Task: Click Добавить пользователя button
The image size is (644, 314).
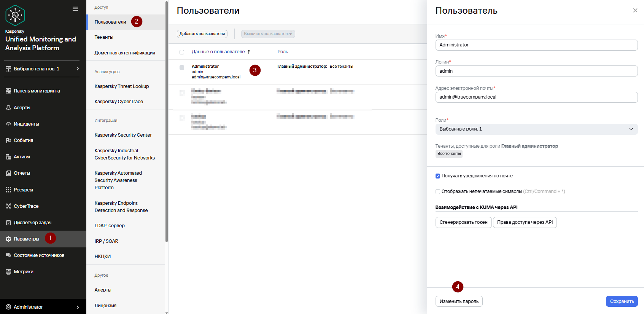Action: 202,34
